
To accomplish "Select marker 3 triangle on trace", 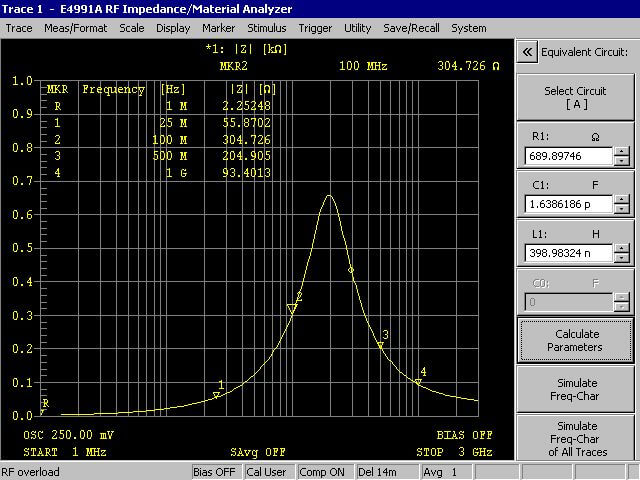I will pyautogui.click(x=380, y=346).
